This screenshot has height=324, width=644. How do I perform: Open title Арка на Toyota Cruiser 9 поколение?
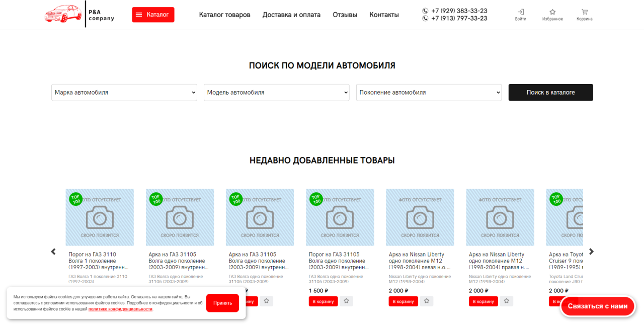point(566,261)
